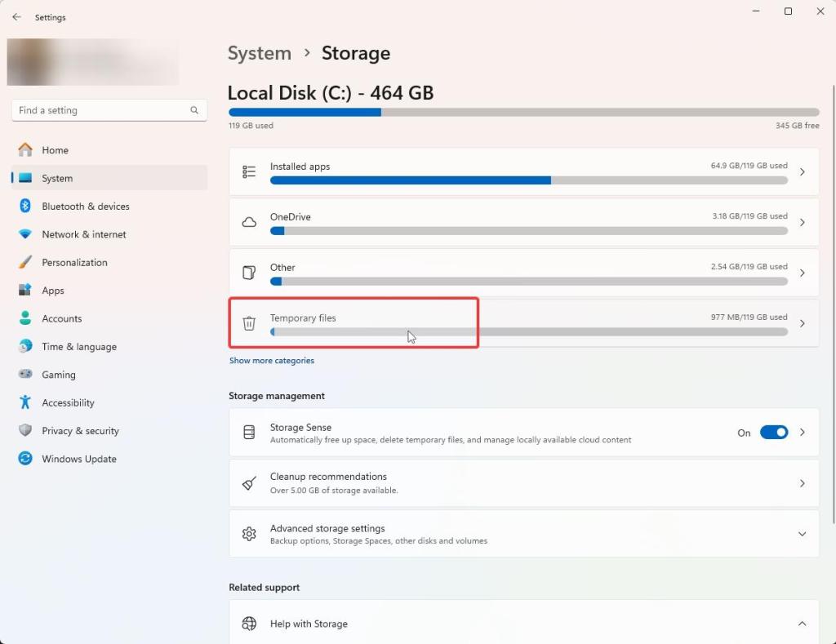Screen dimensions: 836x644
Task: Expand Advanced storage settings chevron
Action: click(802, 534)
